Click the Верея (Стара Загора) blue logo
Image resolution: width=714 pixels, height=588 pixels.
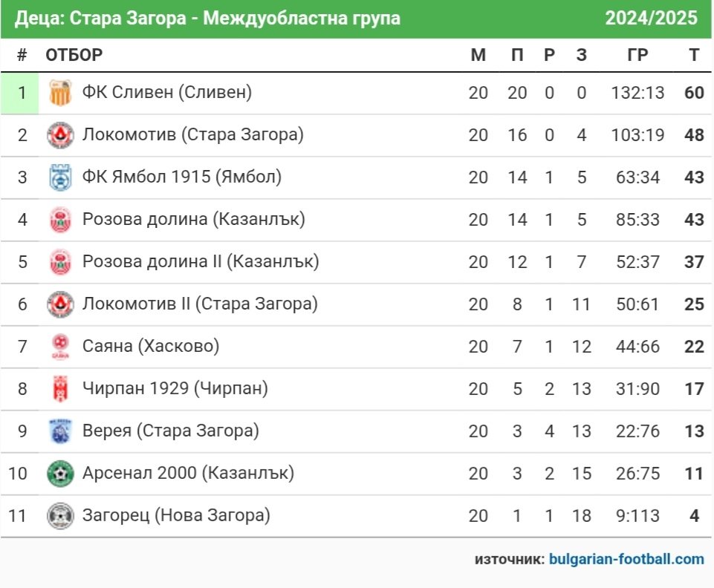pyautogui.click(x=60, y=431)
